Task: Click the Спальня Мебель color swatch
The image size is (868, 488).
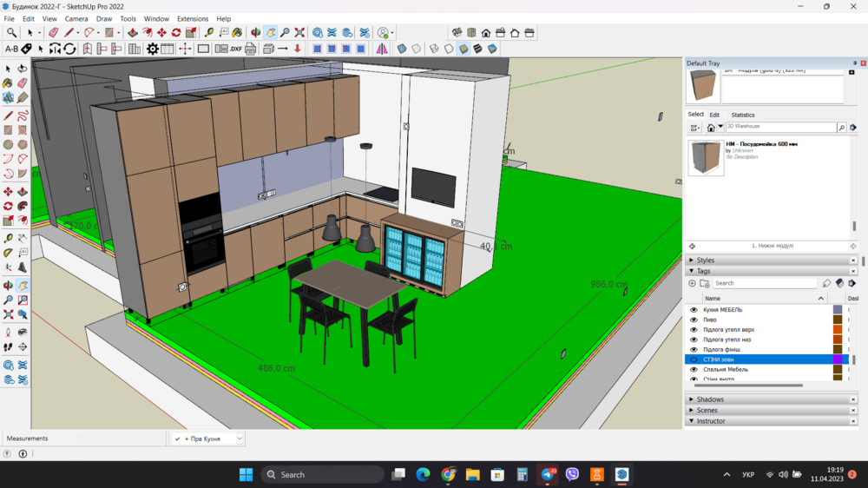Action: coord(838,370)
